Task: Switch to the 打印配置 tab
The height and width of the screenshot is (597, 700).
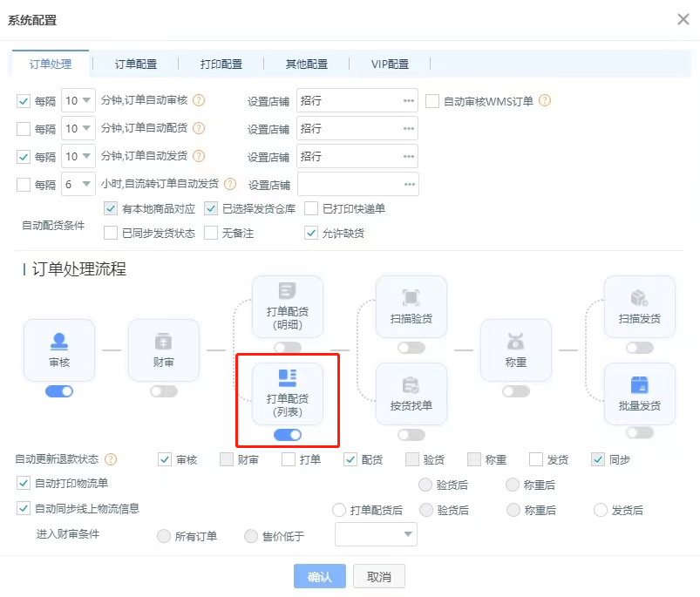Action: tap(221, 64)
